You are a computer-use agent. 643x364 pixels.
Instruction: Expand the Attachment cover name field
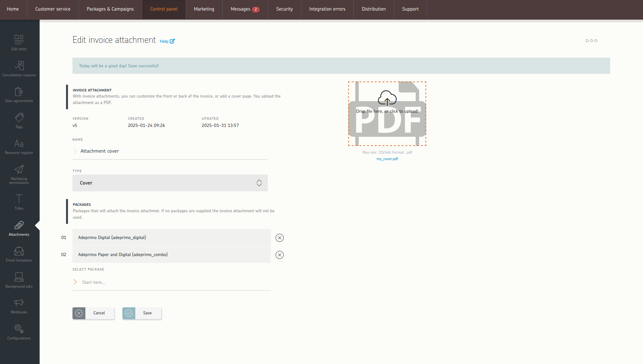[75, 151]
